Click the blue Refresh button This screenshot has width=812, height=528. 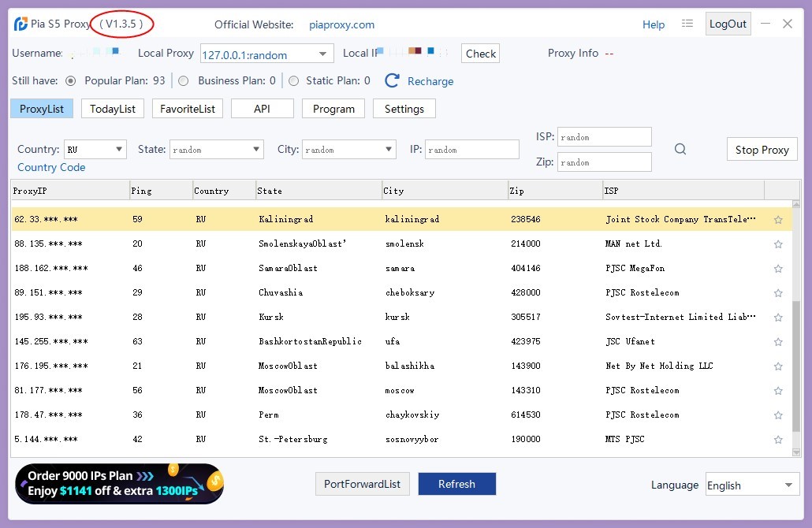(456, 484)
